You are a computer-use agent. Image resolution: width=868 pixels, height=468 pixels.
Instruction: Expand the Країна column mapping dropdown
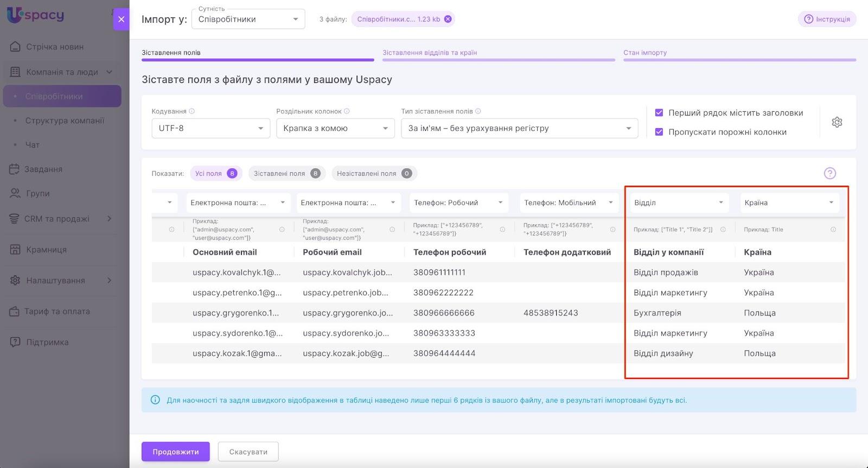pyautogui.click(x=789, y=203)
